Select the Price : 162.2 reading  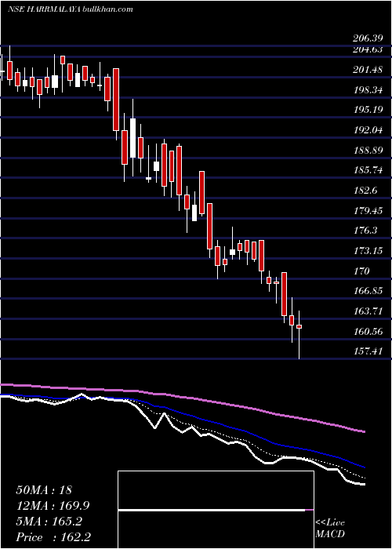(x=55, y=537)
